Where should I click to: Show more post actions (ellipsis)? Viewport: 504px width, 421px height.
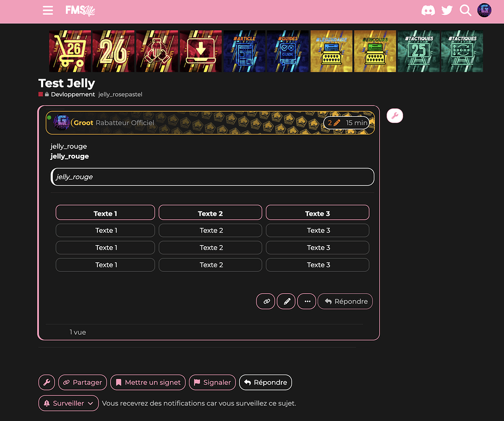(x=307, y=302)
